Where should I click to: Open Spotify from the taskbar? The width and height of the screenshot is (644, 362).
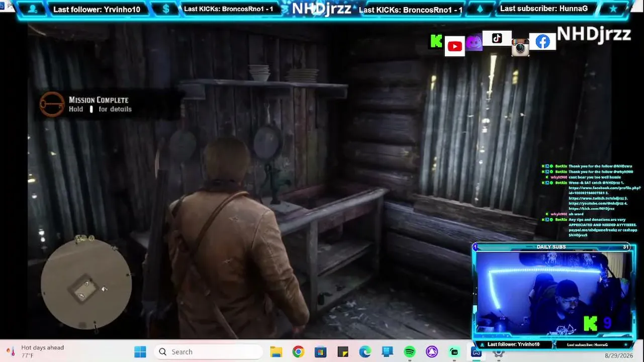pyautogui.click(x=410, y=352)
